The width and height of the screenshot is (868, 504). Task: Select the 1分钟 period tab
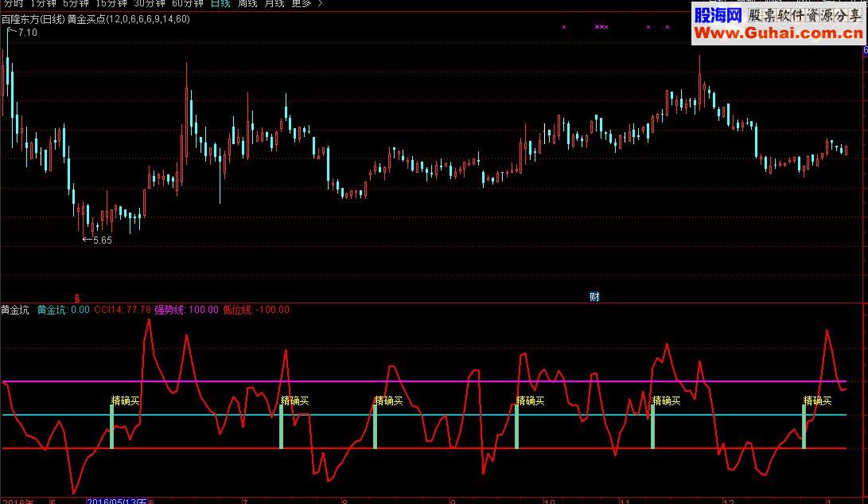coord(43,3)
